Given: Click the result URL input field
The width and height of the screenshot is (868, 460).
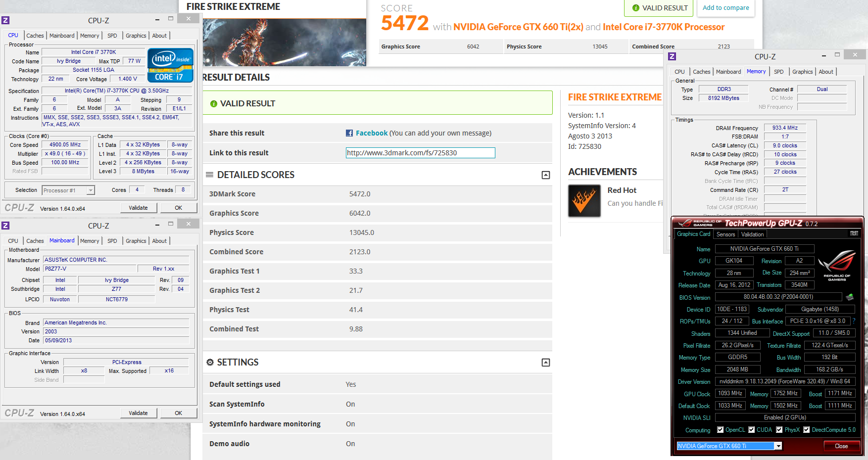Looking at the screenshot, I should coord(421,153).
